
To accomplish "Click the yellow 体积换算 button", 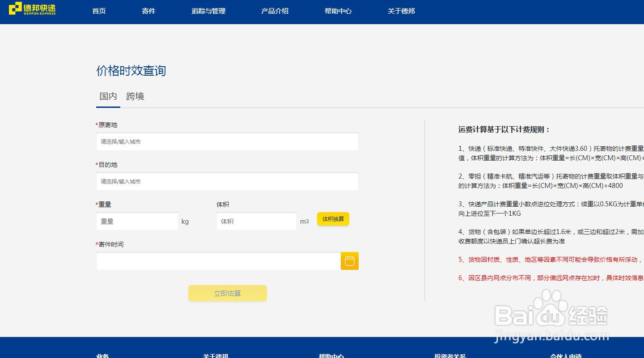I will (333, 219).
